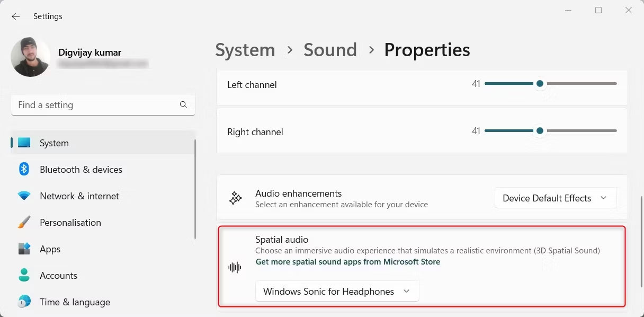Click the Network & internet icon

click(24, 196)
